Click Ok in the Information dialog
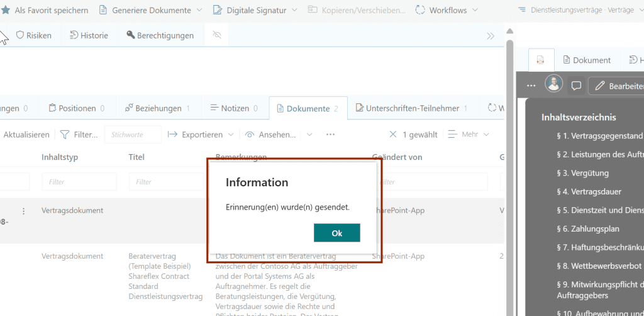 pos(336,233)
